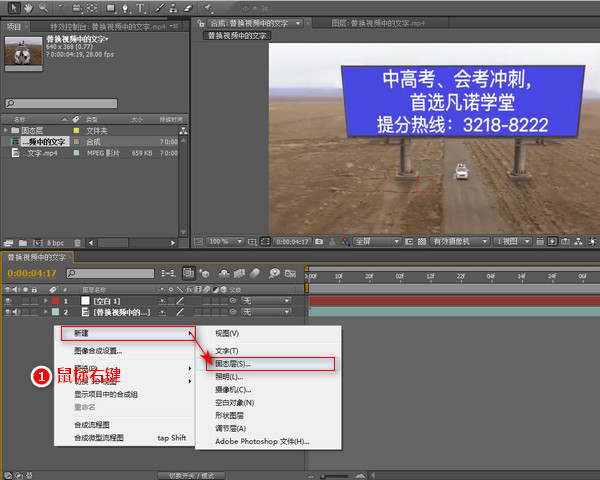Open the composition name dropdown in viewer
The height and width of the screenshot is (480, 600).
[x=298, y=23]
